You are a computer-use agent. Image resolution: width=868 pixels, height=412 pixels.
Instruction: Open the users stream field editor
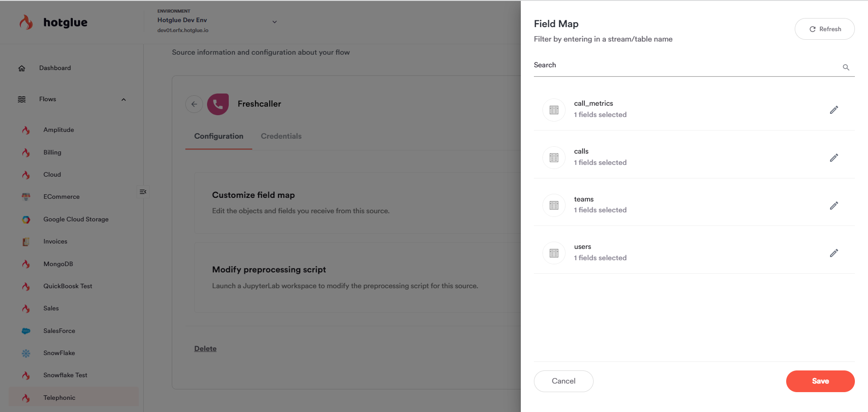[x=834, y=253]
